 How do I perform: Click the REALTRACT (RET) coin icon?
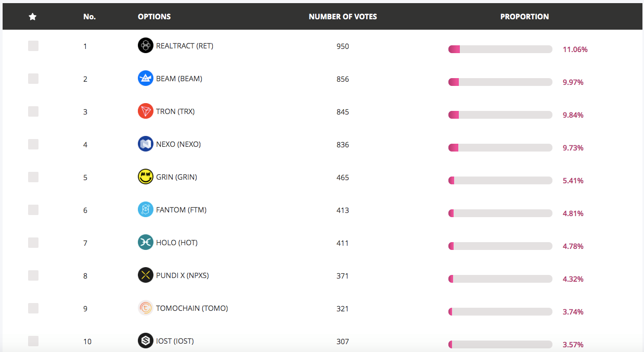click(x=145, y=46)
